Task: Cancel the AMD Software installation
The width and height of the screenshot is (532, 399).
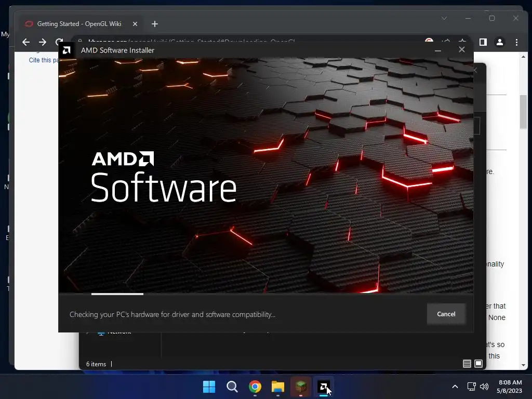Action: tap(446, 314)
